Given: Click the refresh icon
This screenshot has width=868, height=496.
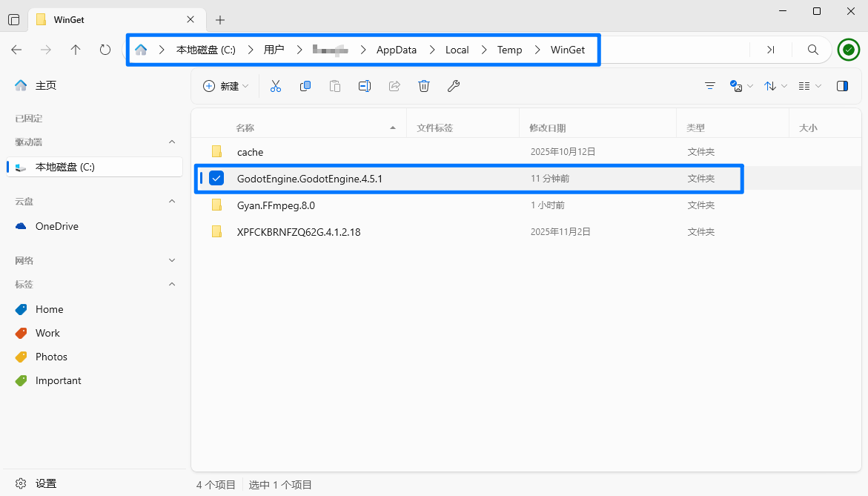Looking at the screenshot, I should click(105, 50).
